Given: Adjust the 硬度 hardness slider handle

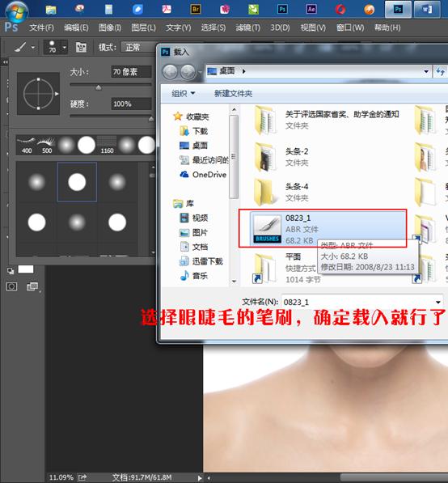Looking at the screenshot, I should click(x=151, y=119).
